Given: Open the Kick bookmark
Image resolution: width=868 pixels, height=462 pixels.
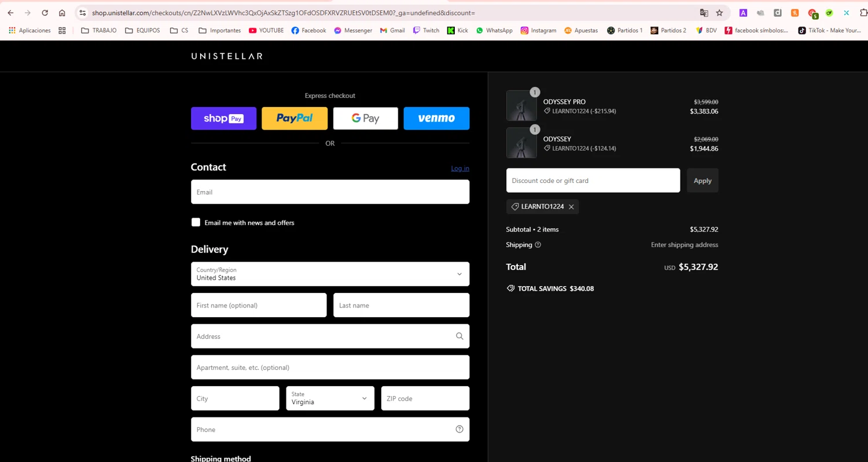Looking at the screenshot, I should (458, 30).
